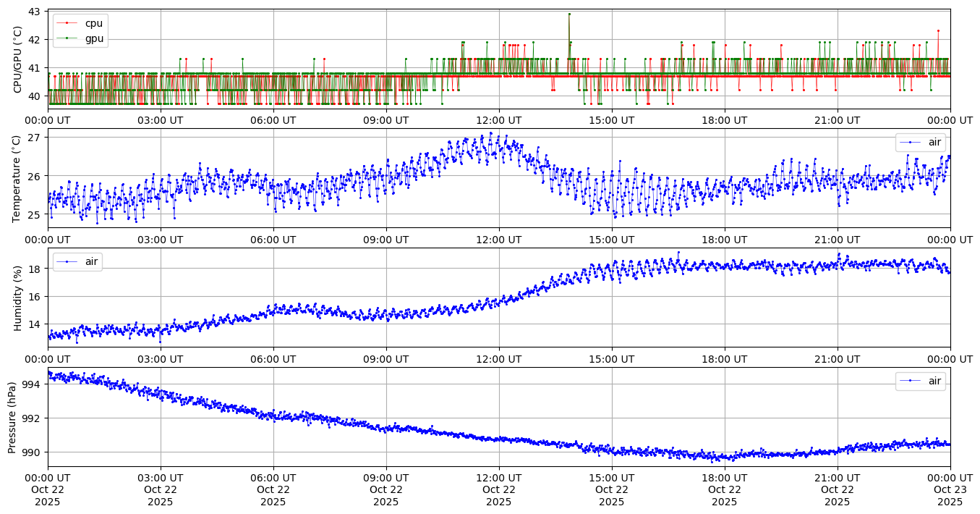
Task: Click the Oct 23 date label at bottom right
Action: pyautogui.click(x=950, y=490)
